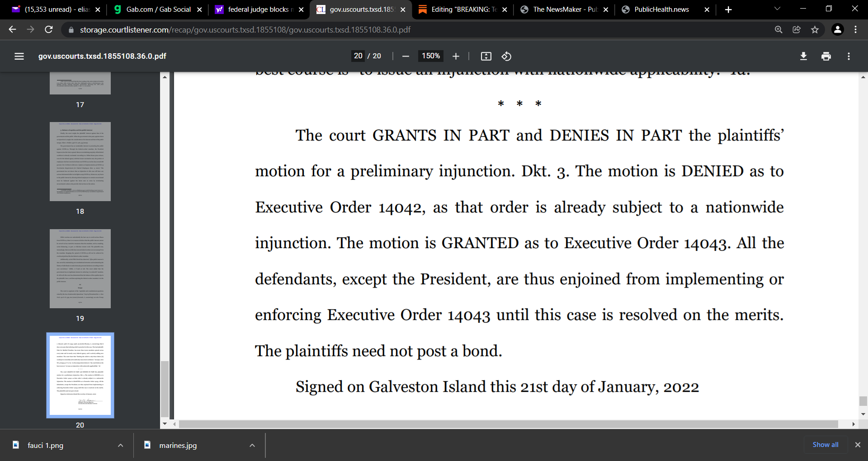
Task: Rotate the PDF counterclockwise
Action: (x=506, y=56)
